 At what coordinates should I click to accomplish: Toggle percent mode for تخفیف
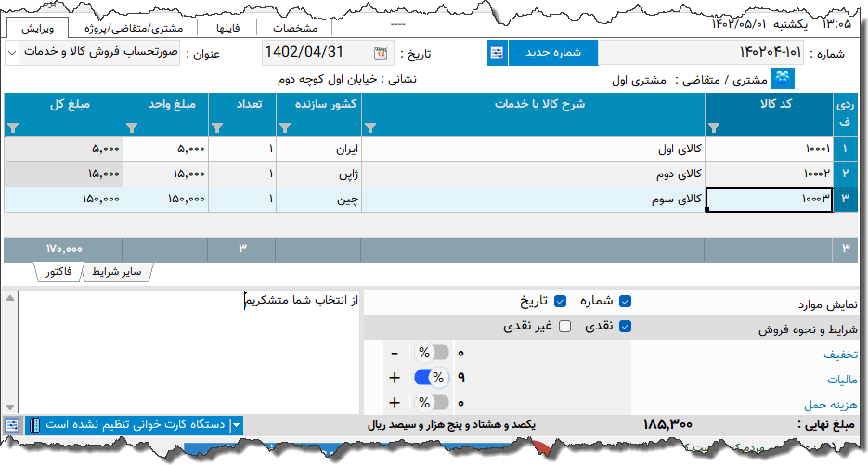pos(432,353)
